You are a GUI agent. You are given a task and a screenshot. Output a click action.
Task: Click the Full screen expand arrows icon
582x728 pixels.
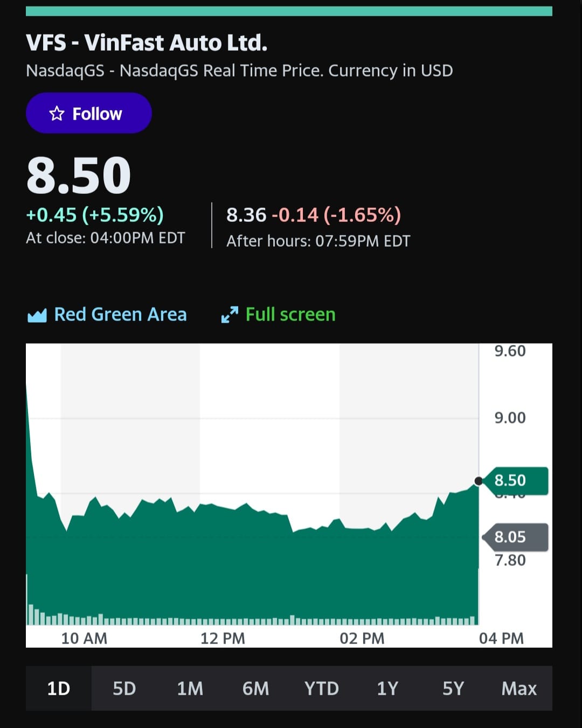pos(230,314)
